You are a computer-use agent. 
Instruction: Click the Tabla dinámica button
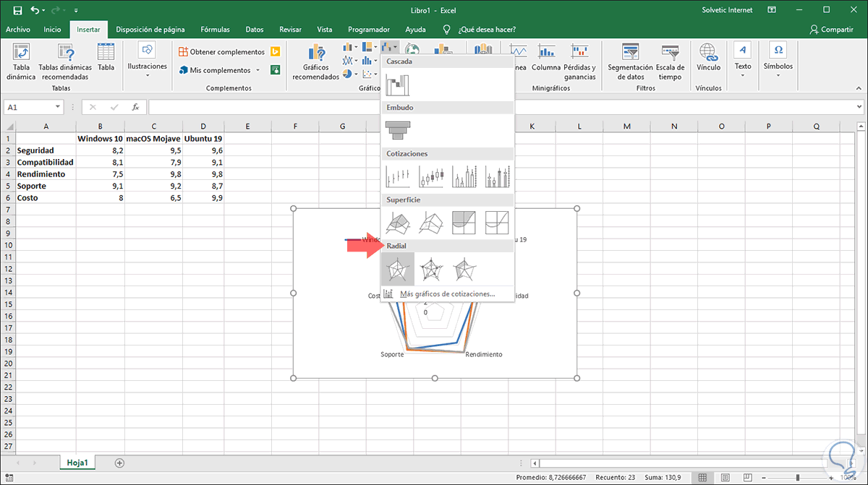coord(21,62)
